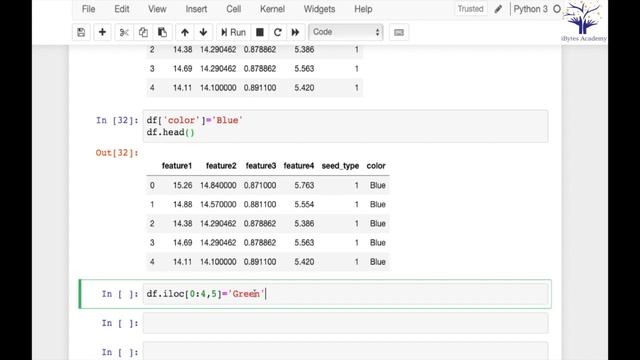
Task: Click the feature1 column header
Action: (x=177, y=166)
